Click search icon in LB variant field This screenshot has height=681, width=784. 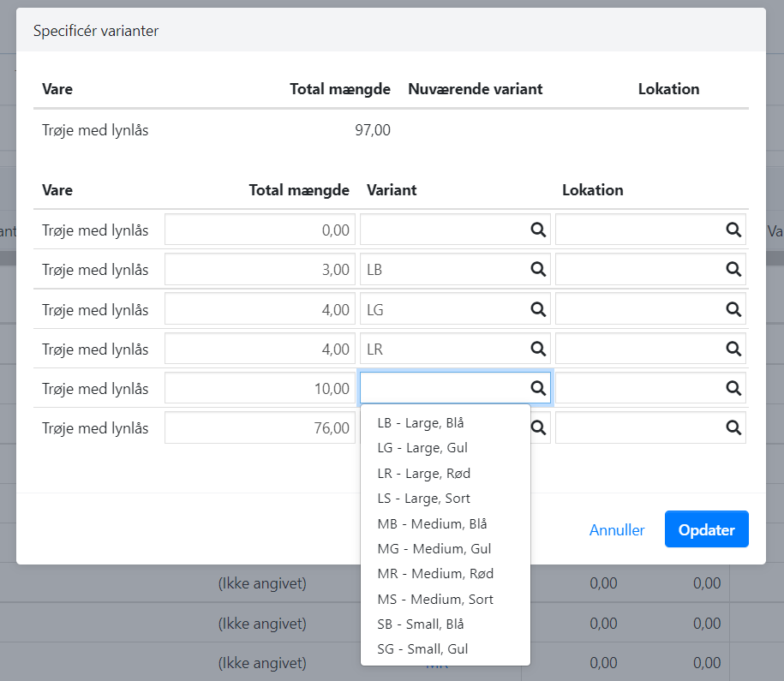click(538, 269)
